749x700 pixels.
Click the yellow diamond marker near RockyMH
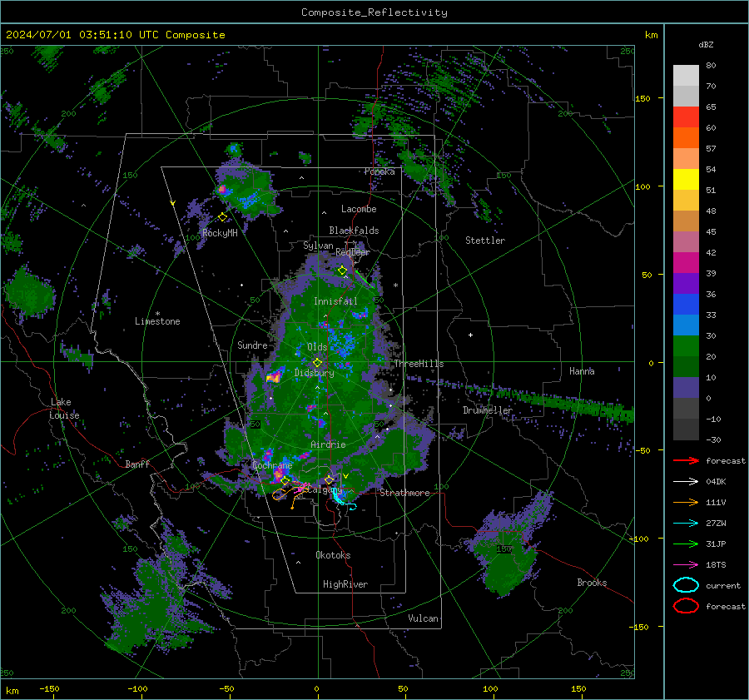coord(222,217)
